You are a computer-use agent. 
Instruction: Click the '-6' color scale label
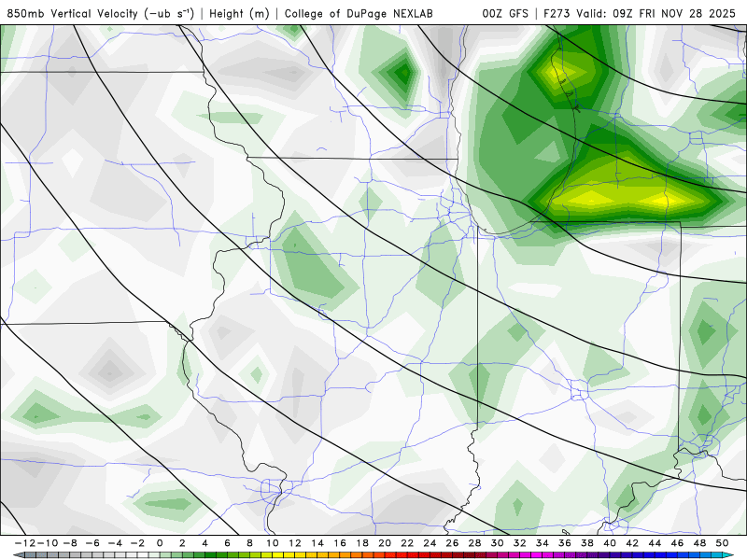[x=92, y=543]
